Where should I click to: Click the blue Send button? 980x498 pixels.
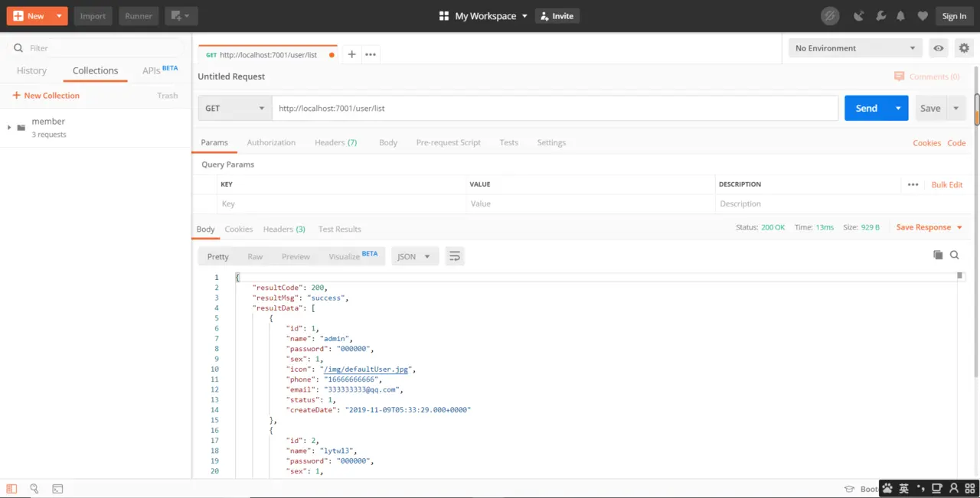pos(866,109)
